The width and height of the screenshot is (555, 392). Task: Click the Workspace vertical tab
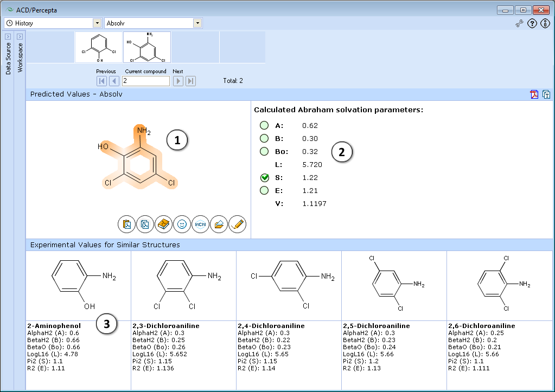pyautogui.click(x=20, y=57)
